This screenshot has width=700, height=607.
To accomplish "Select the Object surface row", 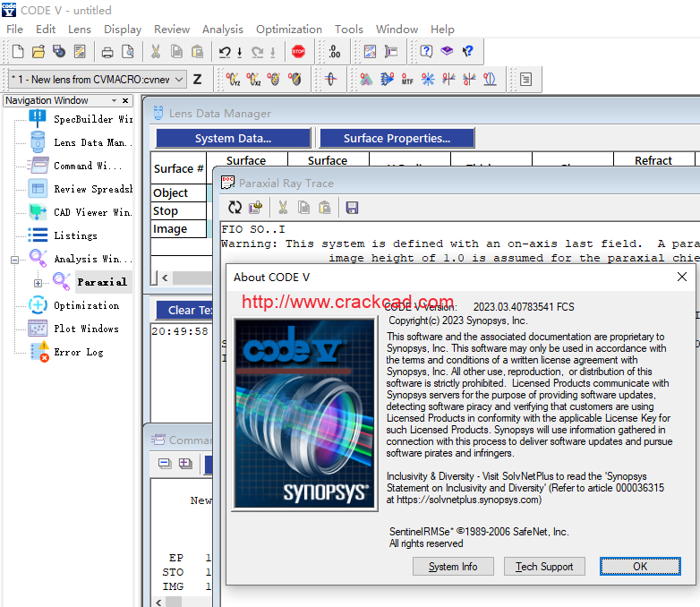I will coord(178,193).
